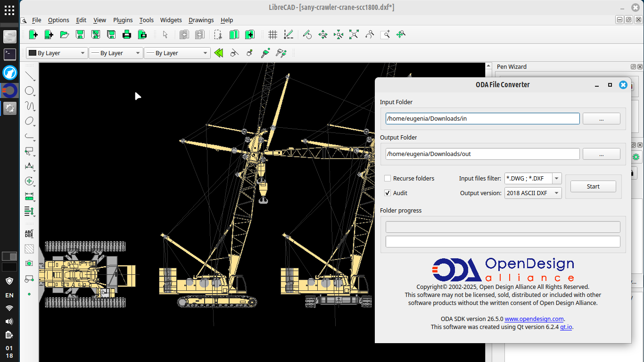The width and height of the screenshot is (644, 362).
Task: Select the Ellipse tool in left toolbar
Action: pos(30,121)
